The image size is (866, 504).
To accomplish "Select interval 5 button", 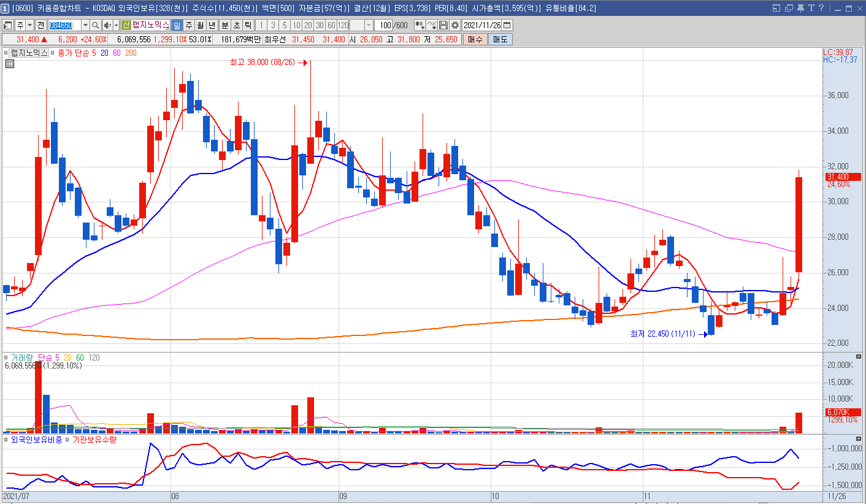I will click(285, 25).
